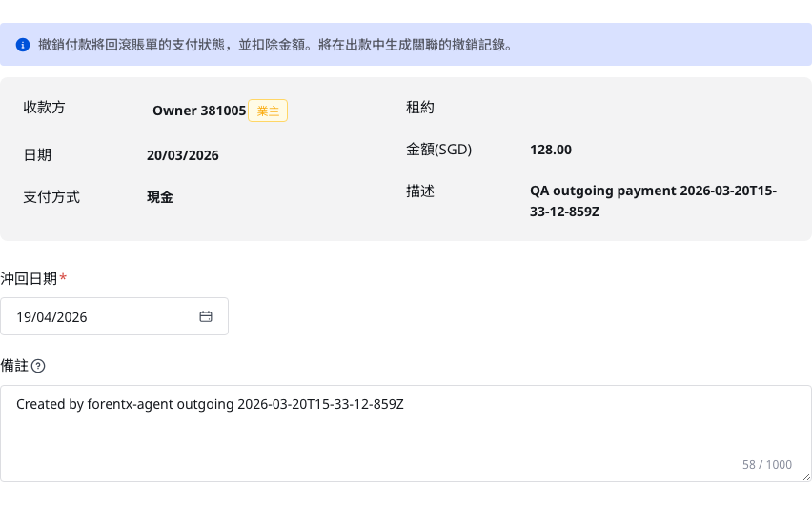Viewport: 812px width, 524px height.
Task: Click the 撤銷付款 info banner message
Action: [x=275, y=45]
